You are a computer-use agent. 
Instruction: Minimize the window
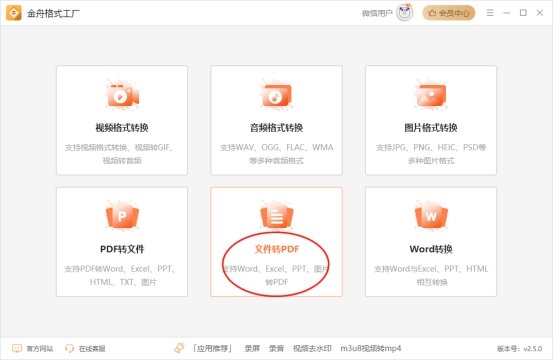tap(506, 13)
